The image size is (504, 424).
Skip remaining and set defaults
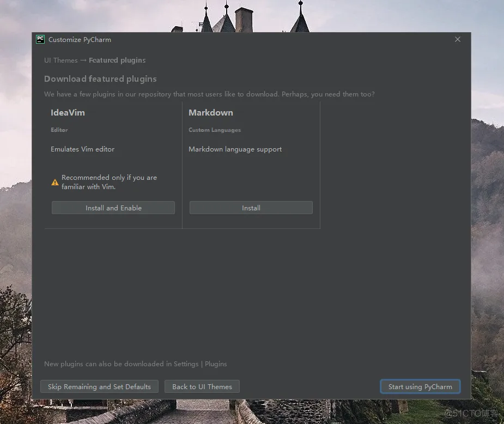(99, 386)
